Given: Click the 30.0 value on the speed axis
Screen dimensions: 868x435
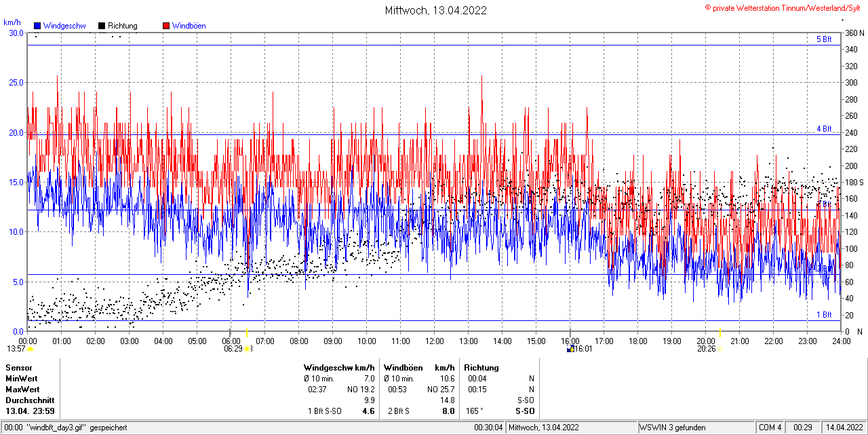Looking at the screenshot, I should click(x=16, y=33).
